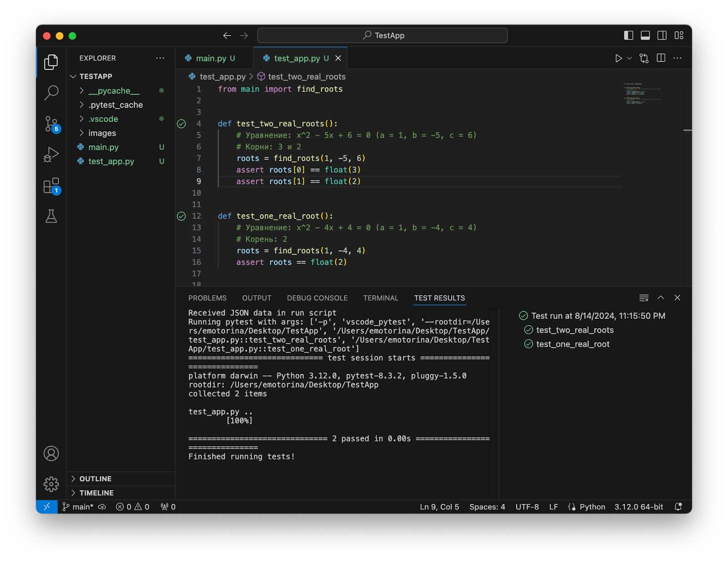728x561 pixels.
Task: Go forward with the right arrow
Action: [244, 36]
